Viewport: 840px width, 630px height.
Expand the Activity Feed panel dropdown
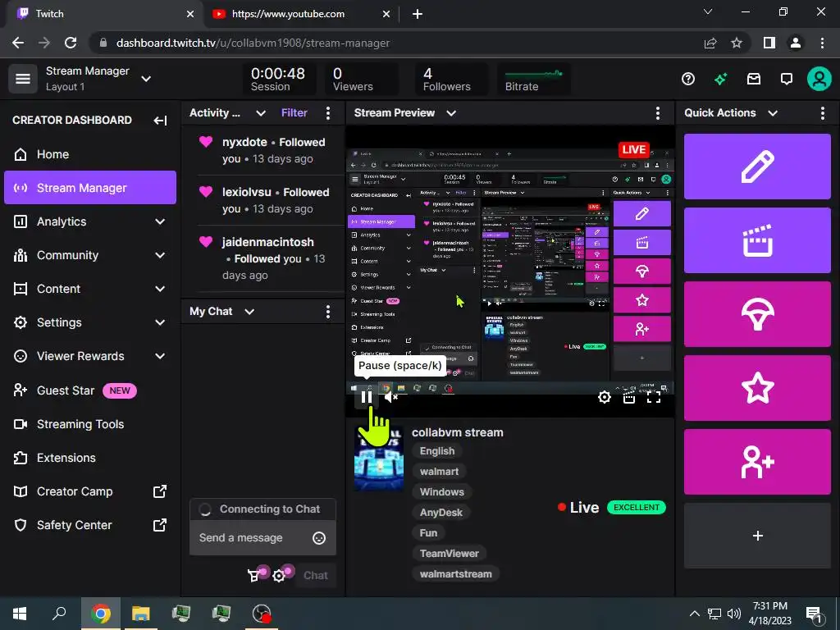(x=261, y=113)
